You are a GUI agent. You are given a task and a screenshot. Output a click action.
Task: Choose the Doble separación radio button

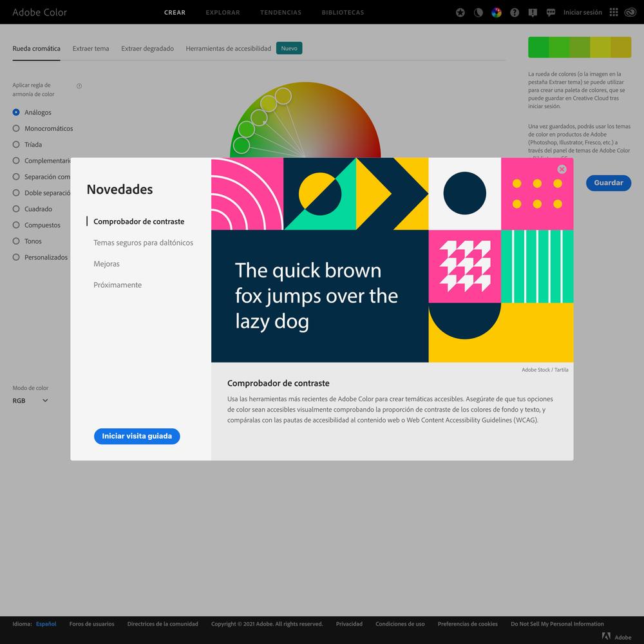coord(16,193)
